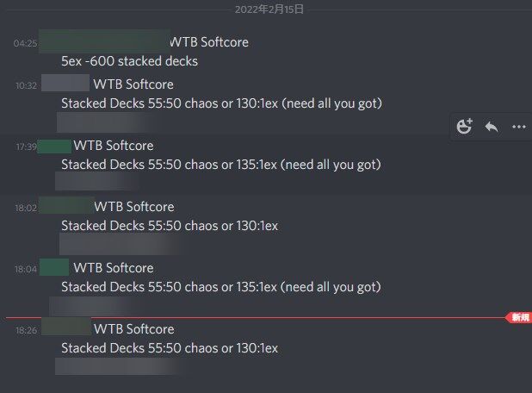Click the reply arrow icon
This screenshot has height=393, width=532.
492,127
